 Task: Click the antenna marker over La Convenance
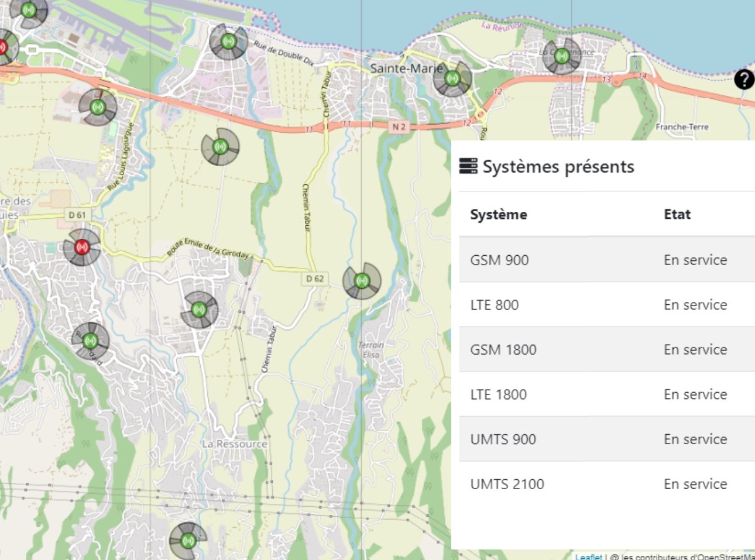[562, 56]
